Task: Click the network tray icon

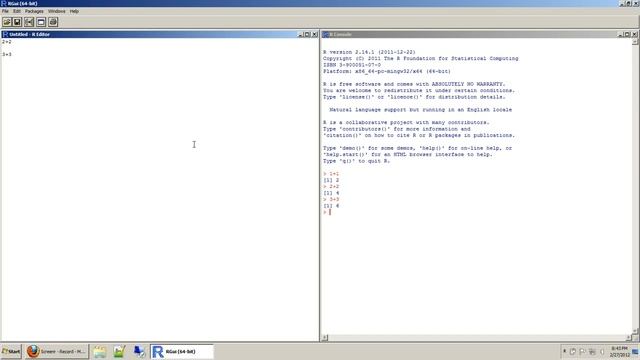Action: pos(592,351)
